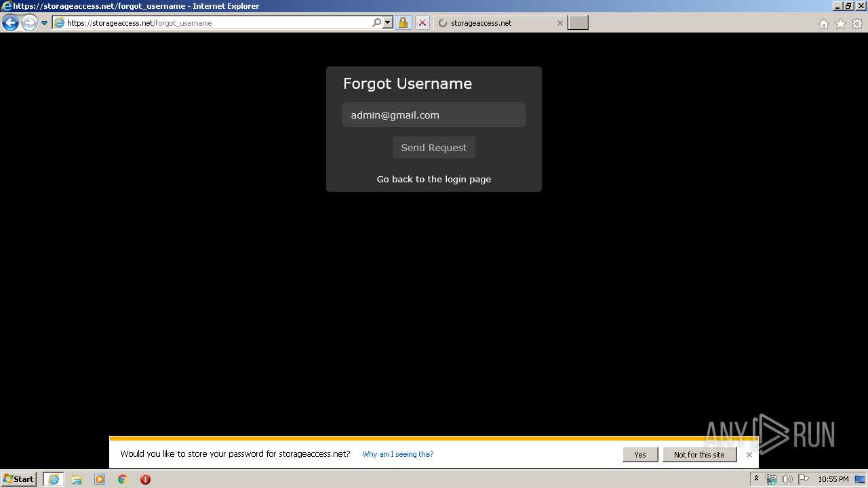Open the file explorer taskbar icon

tap(77, 479)
